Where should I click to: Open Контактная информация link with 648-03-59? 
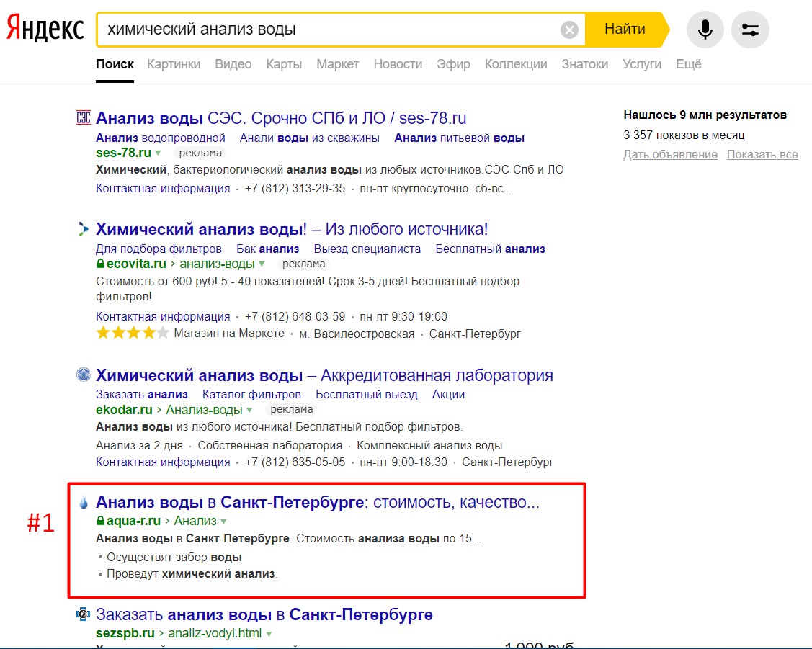pos(163,316)
